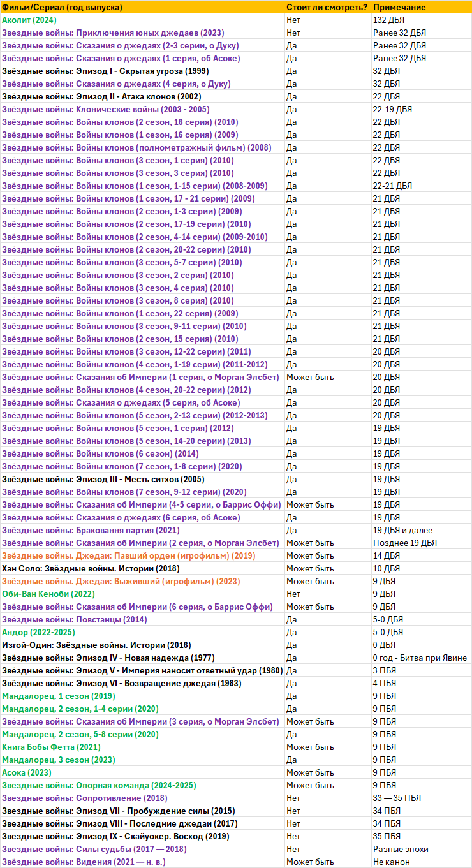Select the "Асока (2023)" title cell
Viewport: 472px width, 868px height.
click(x=27, y=772)
